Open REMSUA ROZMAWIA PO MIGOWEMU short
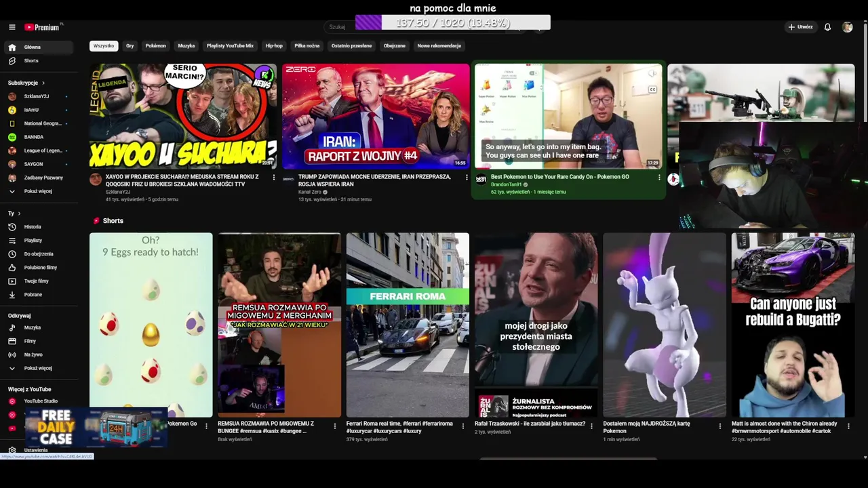The image size is (868, 488). coord(279,325)
